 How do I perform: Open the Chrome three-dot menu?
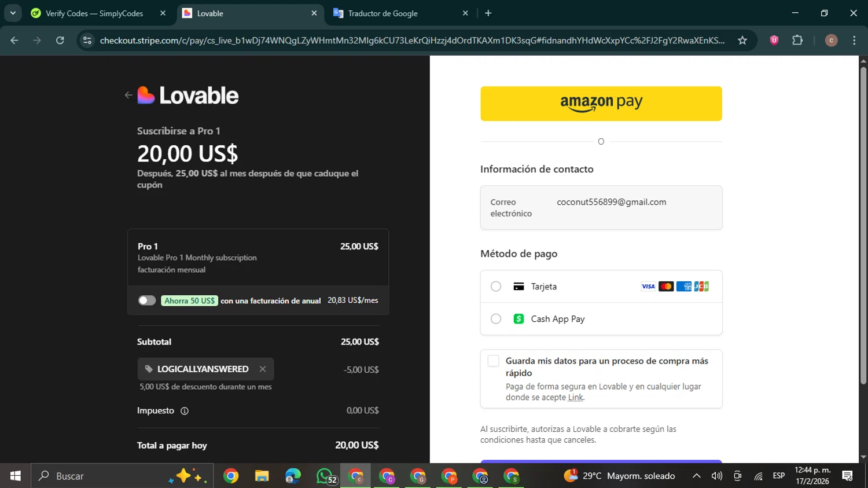coord(854,41)
